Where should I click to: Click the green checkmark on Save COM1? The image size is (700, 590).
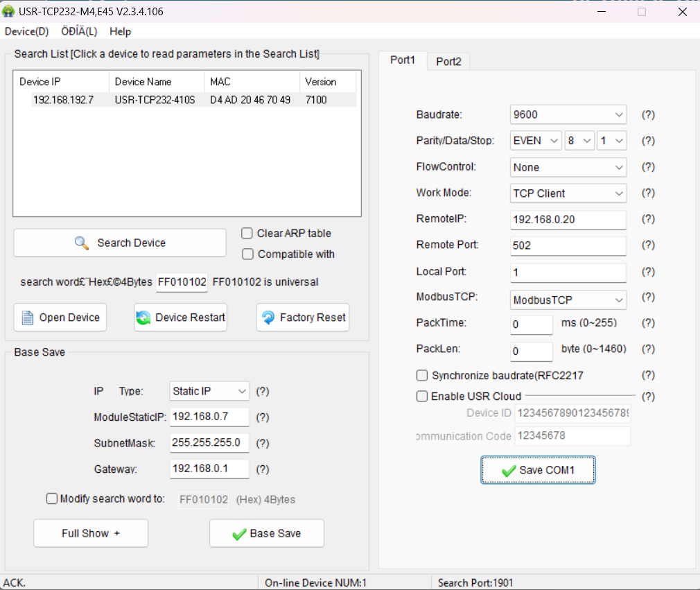509,470
